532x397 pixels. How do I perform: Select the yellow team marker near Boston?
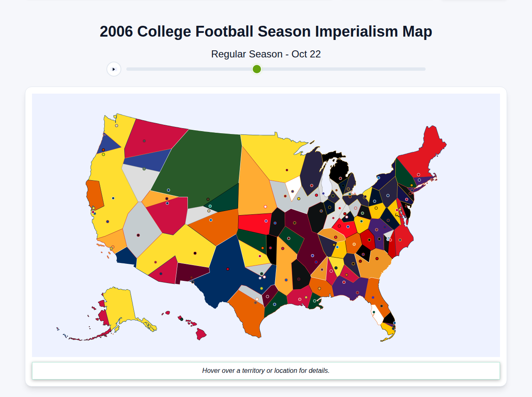coord(411,185)
